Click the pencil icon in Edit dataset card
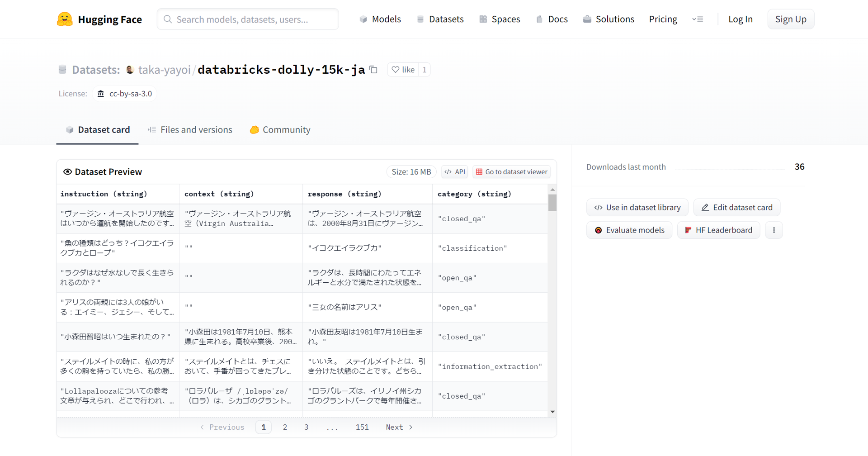The width and height of the screenshot is (868, 456). coord(705,207)
